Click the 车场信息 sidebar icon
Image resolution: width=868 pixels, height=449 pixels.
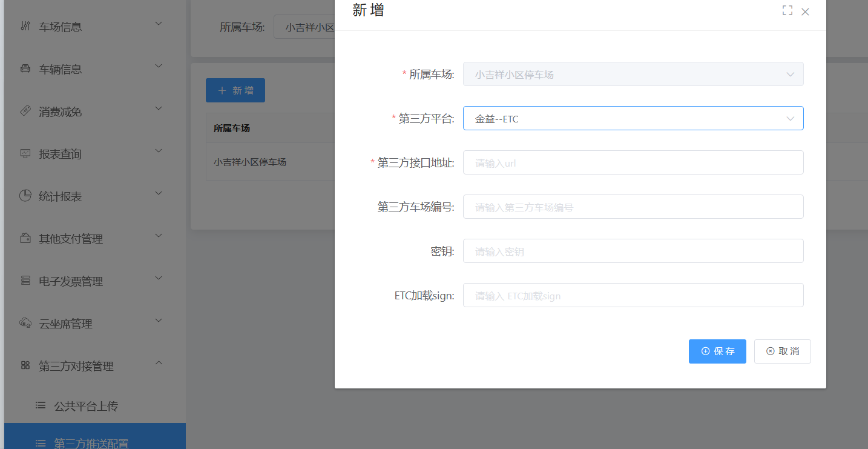(25, 26)
